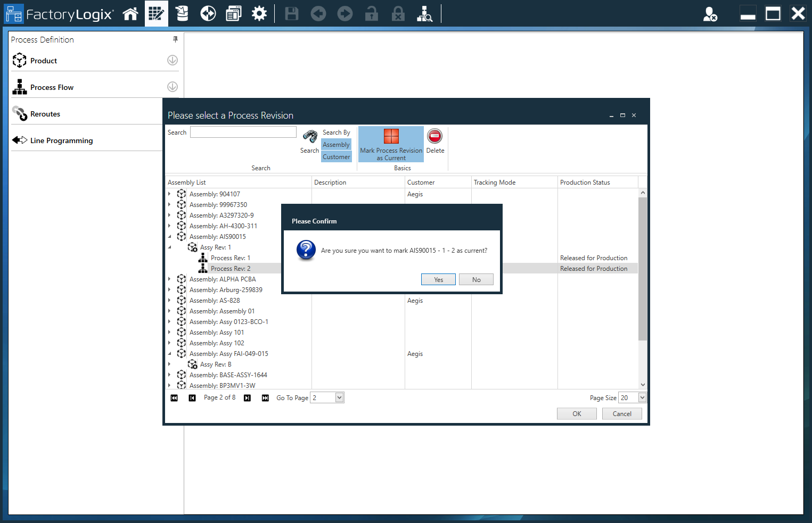Click the Search text input field
The height and width of the screenshot is (523, 812).
[x=243, y=132]
